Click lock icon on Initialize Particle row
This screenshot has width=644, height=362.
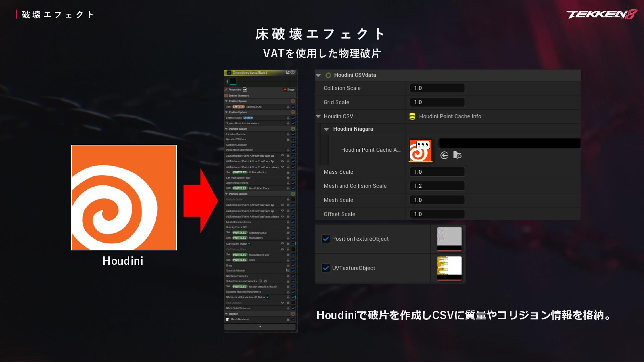288,134
